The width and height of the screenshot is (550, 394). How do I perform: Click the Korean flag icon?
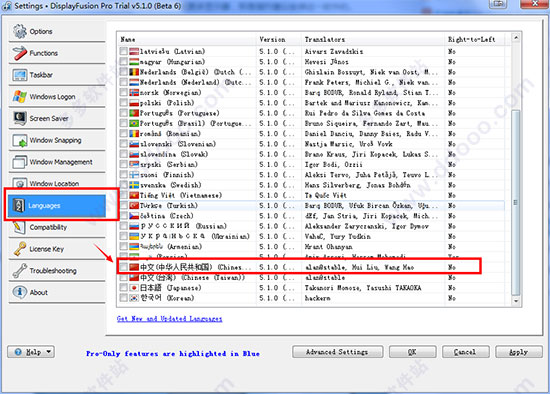click(134, 298)
